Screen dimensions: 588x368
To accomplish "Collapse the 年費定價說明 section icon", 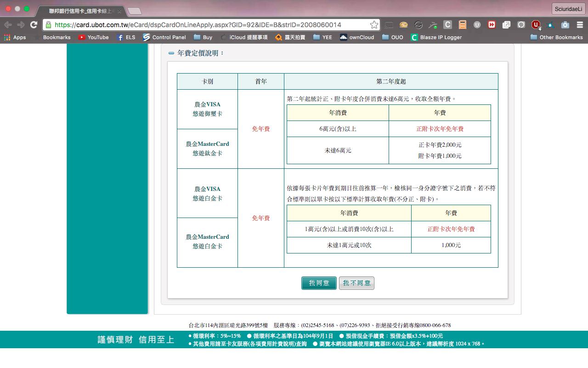I will pyautogui.click(x=171, y=53).
